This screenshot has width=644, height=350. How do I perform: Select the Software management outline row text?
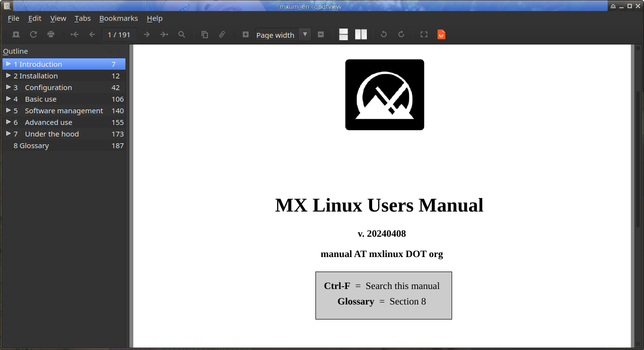(64, 111)
